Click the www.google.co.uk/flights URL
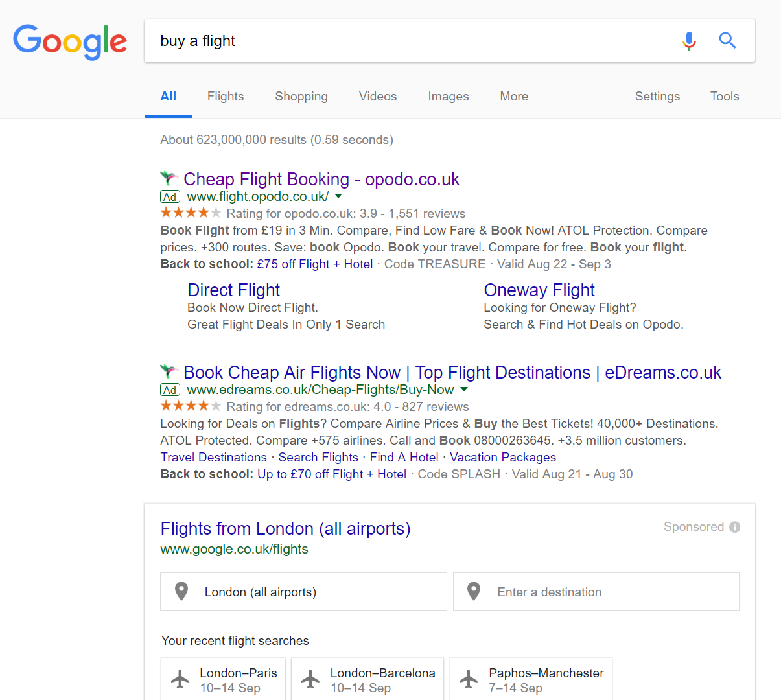Image resolution: width=781 pixels, height=700 pixels. point(234,549)
